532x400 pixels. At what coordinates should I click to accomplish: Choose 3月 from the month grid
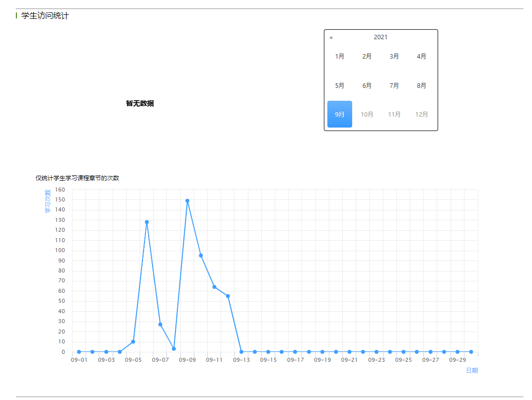coord(394,57)
